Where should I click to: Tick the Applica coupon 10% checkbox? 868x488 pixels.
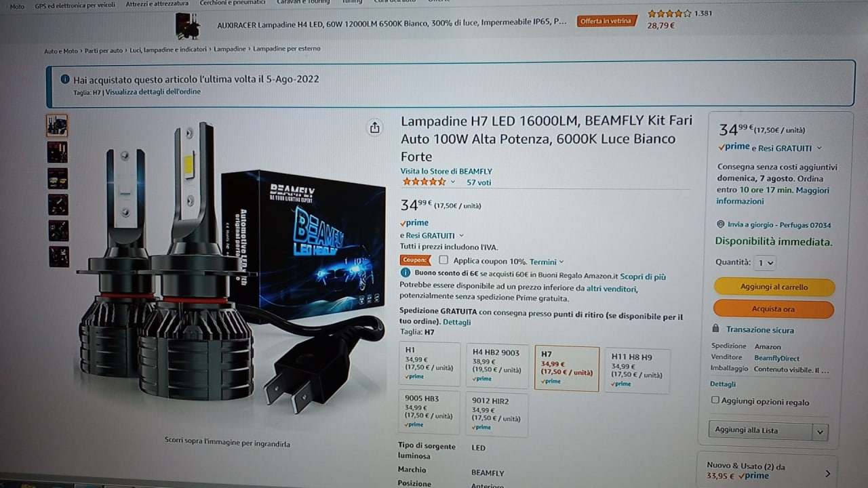(x=443, y=260)
